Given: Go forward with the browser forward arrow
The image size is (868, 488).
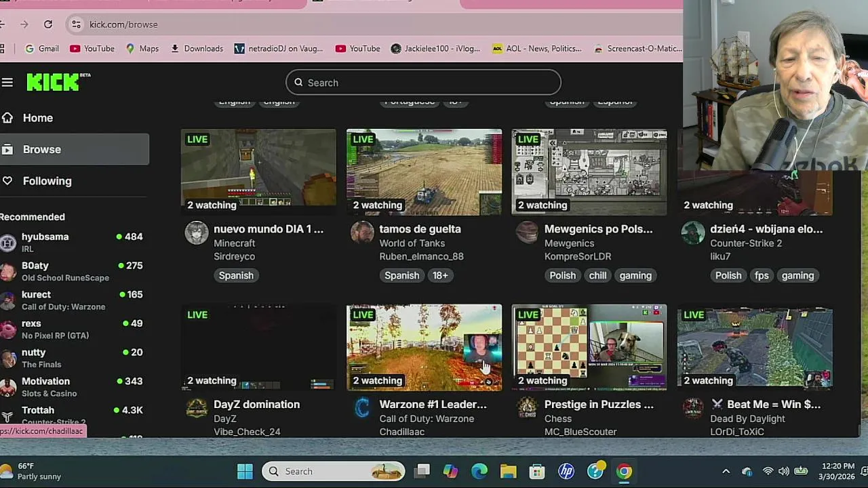Looking at the screenshot, I should coord(24,24).
